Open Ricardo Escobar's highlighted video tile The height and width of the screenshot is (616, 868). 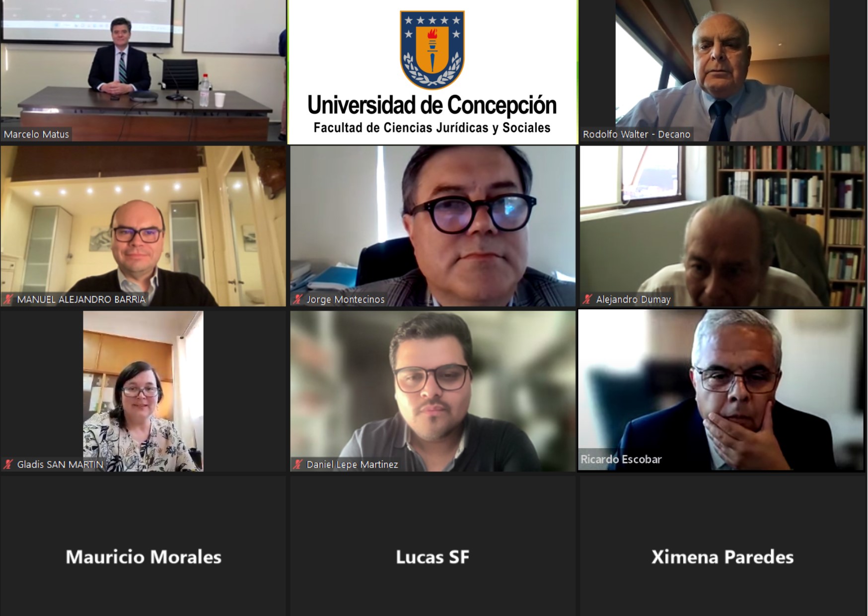(x=721, y=390)
